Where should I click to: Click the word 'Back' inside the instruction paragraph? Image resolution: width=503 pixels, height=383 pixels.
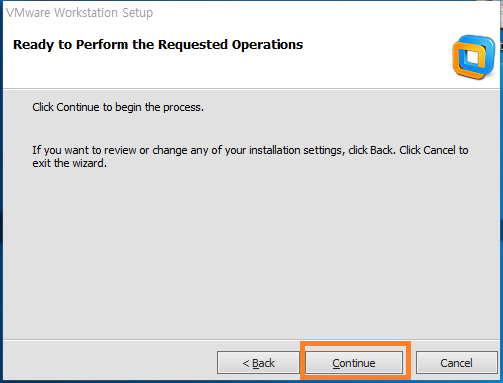pyautogui.click(x=381, y=150)
